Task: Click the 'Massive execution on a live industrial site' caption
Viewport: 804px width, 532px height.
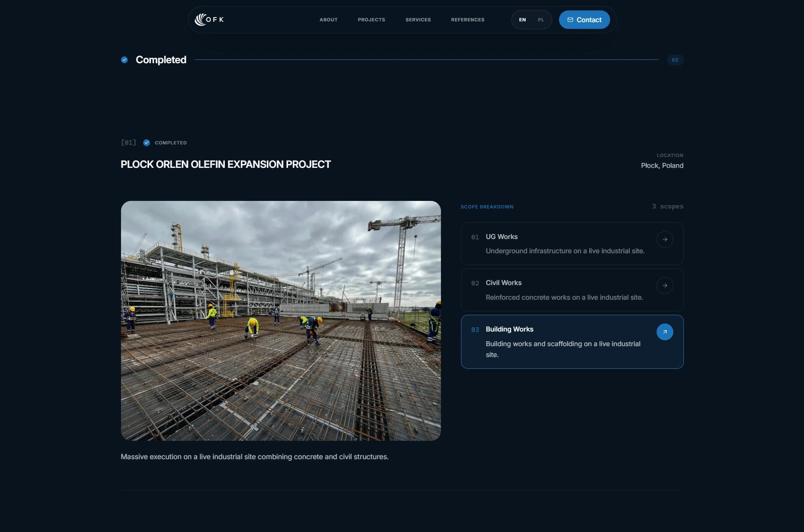Action: tap(255, 457)
